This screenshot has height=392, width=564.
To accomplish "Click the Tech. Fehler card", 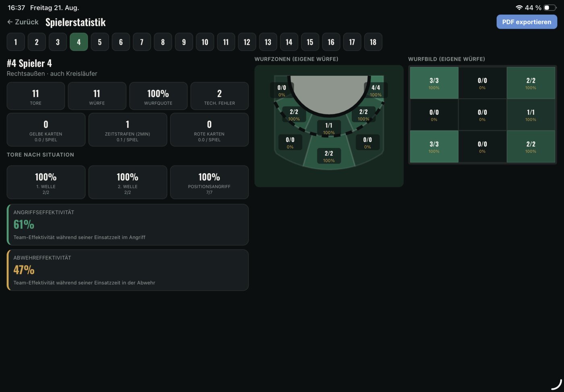I will tap(220, 96).
